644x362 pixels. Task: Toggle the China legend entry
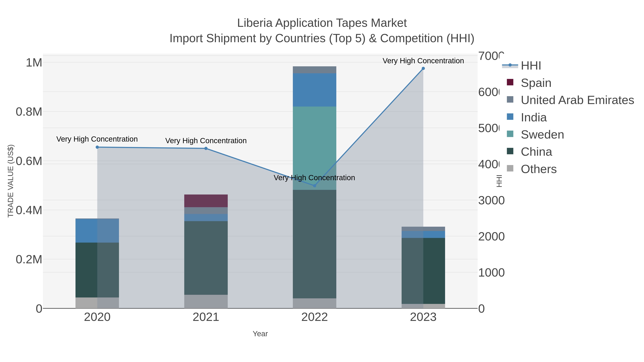529,152
